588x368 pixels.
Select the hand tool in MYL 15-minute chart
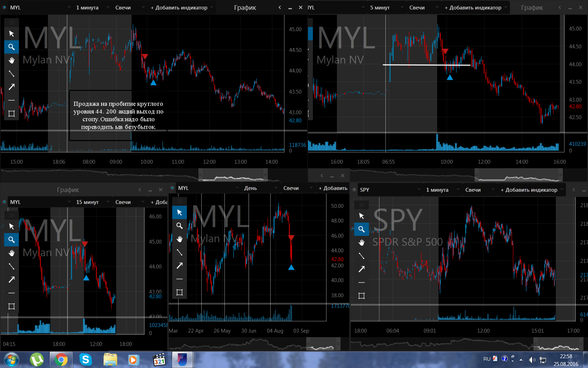pyautogui.click(x=12, y=253)
